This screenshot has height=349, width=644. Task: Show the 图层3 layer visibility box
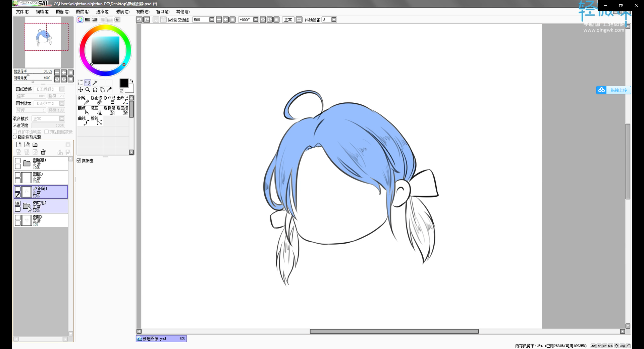coord(18,175)
